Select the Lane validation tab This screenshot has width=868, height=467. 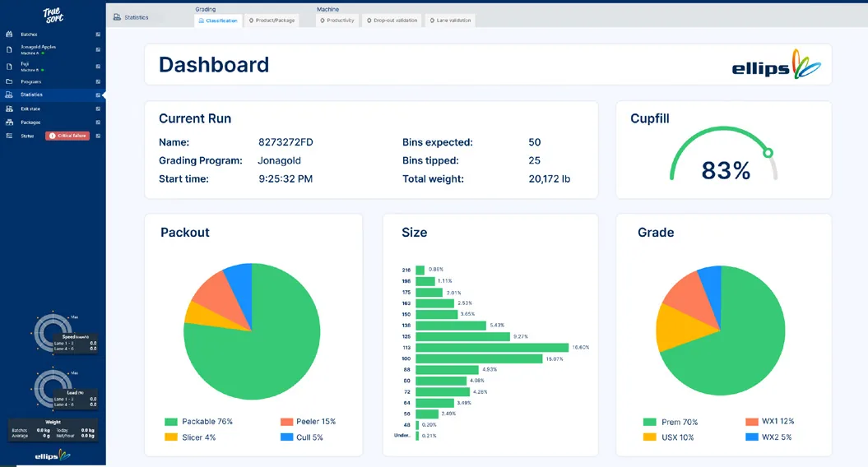pos(451,21)
